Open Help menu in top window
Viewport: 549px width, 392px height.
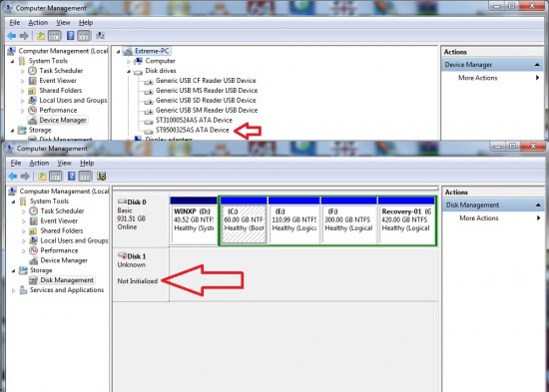pos(86,23)
